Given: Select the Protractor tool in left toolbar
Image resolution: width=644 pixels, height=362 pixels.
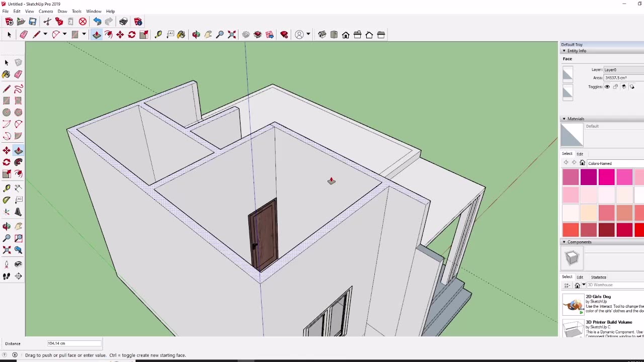Looking at the screenshot, I should pos(7,200).
